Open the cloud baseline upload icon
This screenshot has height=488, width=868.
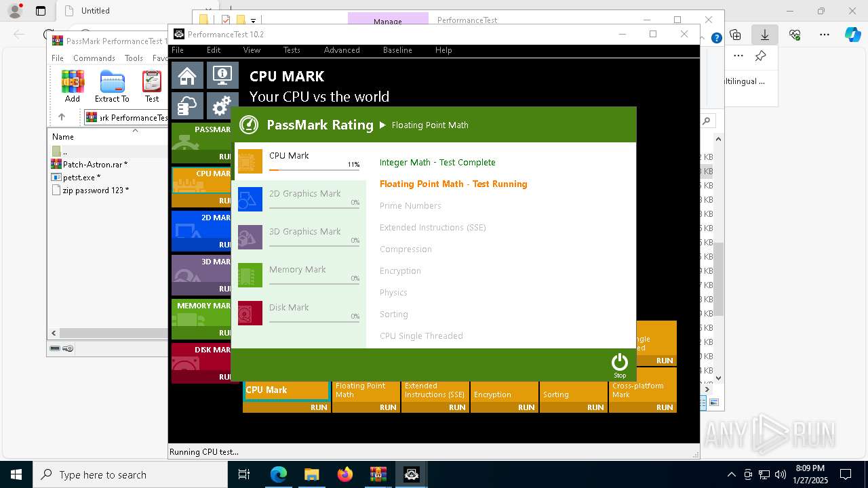pyautogui.click(x=187, y=106)
